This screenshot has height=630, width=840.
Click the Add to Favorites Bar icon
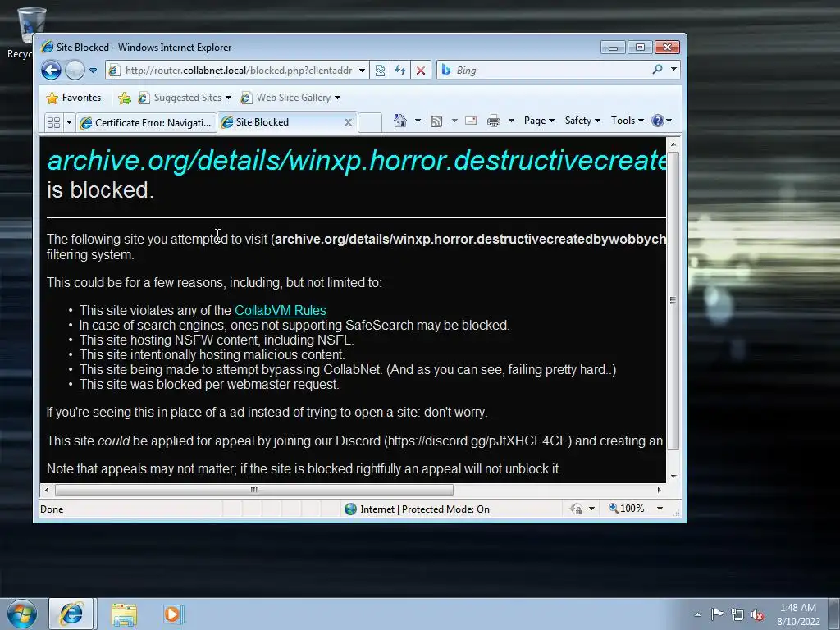click(x=125, y=98)
